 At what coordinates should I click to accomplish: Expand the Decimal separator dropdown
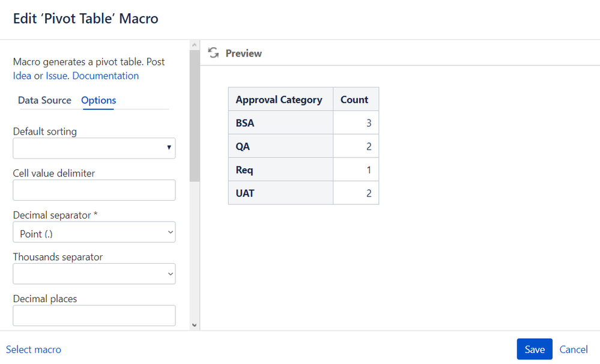(94, 232)
